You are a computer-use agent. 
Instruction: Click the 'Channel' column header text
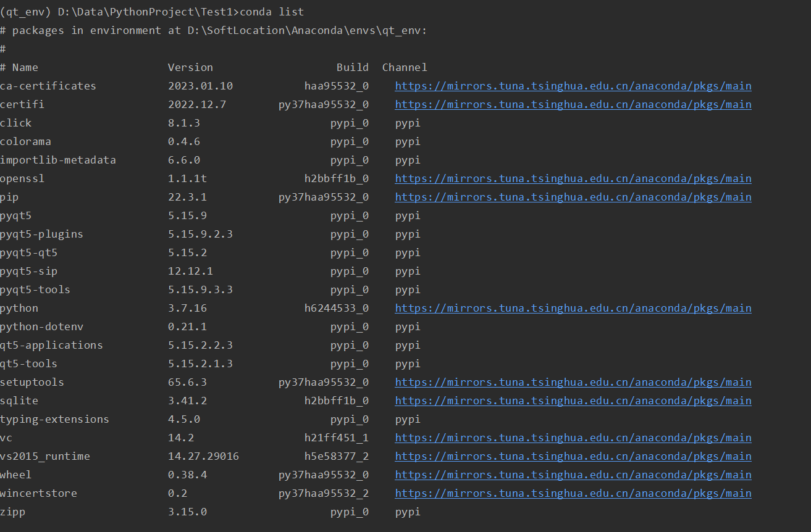click(x=405, y=67)
